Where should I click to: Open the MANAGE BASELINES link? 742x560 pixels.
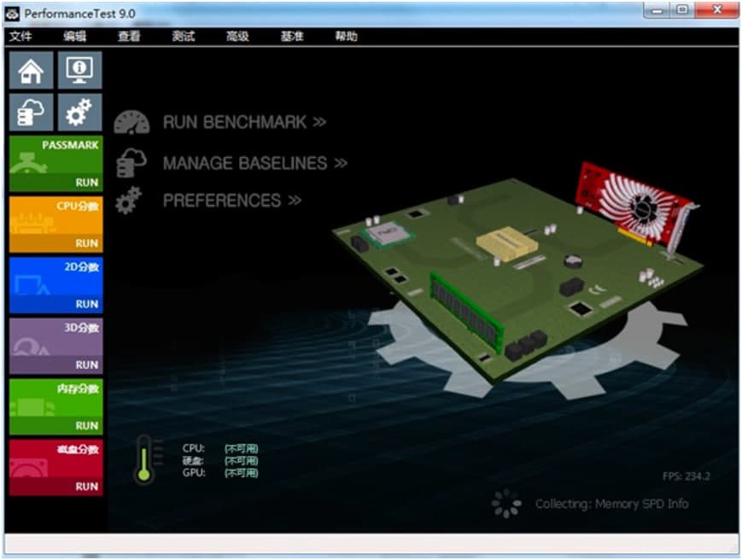coord(255,163)
